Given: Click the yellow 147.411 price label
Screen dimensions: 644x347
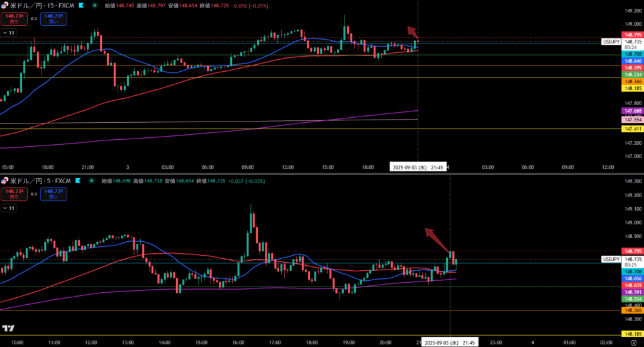Looking at the screenshot, I should pos(633,129).
